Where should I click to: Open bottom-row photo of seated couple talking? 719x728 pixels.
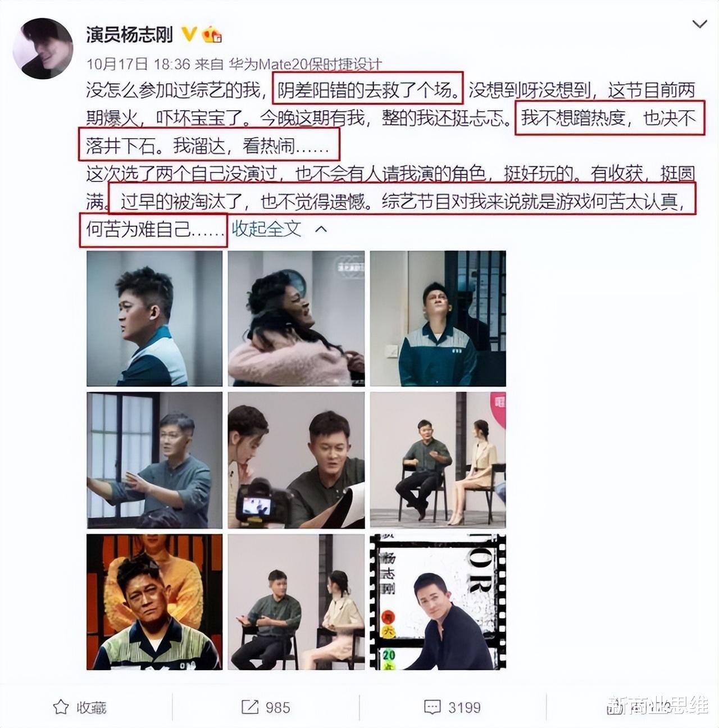coord(296,602)
